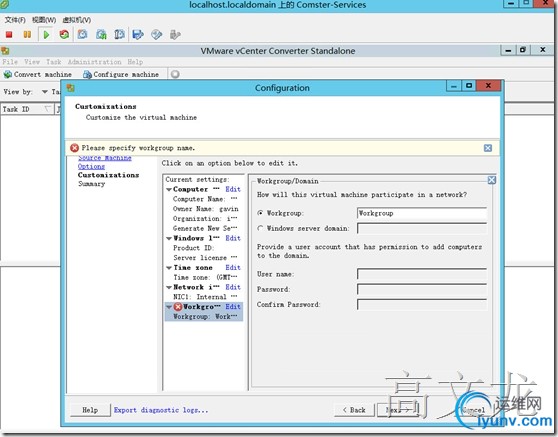Viewport: 558px width, 437px height.
Task: Click the Task ID column header
Action: (27, 109)
